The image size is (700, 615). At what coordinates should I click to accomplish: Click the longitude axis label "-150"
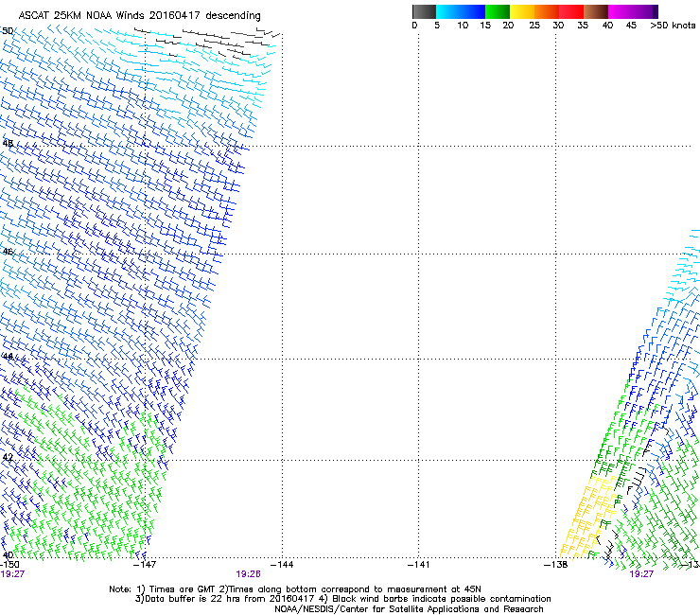(x=9, y=565)
